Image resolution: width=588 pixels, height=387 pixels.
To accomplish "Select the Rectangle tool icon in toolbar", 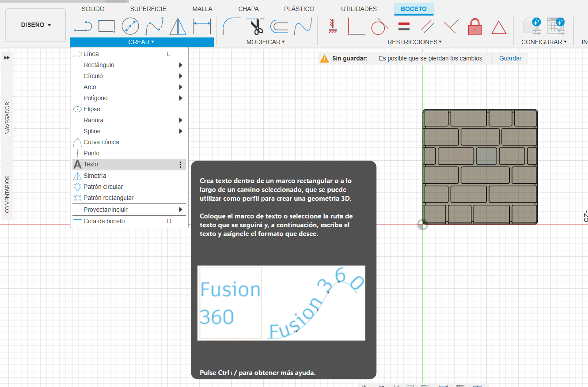I will (106, 26).
